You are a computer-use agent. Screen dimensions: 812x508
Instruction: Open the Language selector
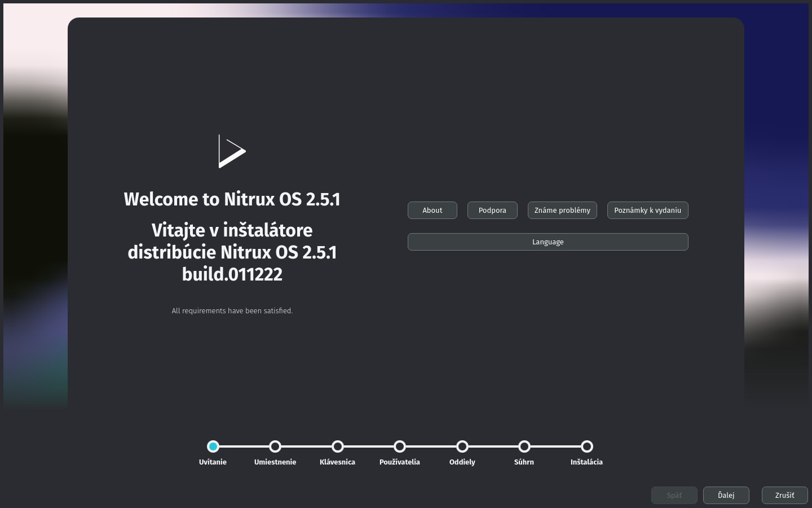coord(548,242)
